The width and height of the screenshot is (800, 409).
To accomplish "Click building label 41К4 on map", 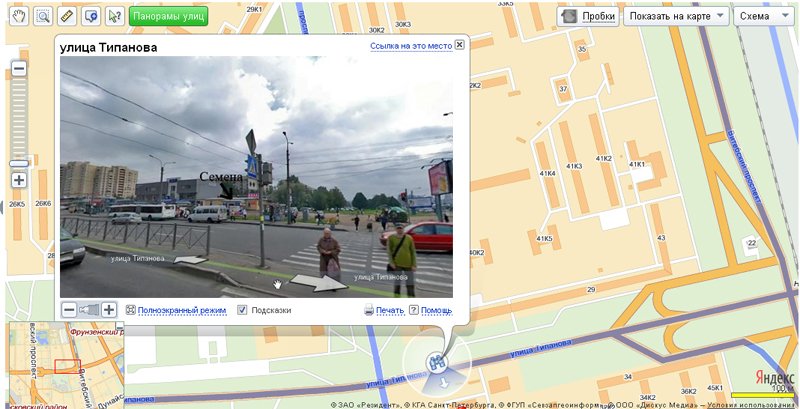I will coord(547,173).
